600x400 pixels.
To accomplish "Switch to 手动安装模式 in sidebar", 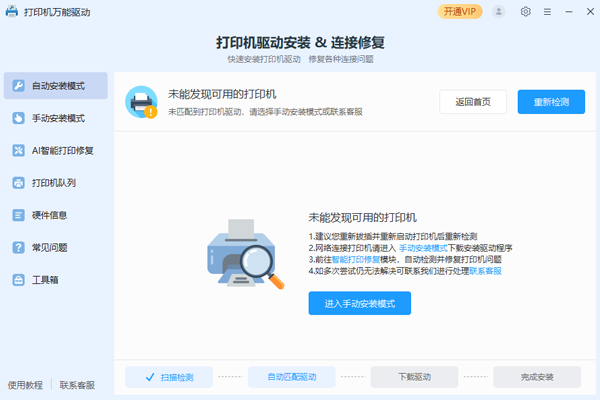I will [55, 118].
